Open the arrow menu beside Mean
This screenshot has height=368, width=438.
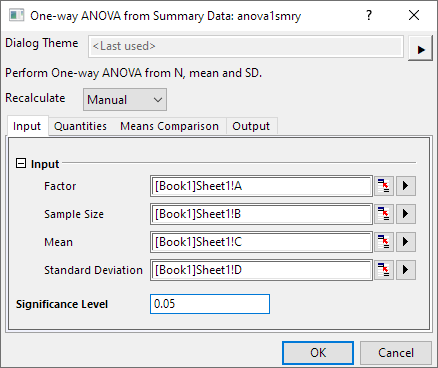(406, 242)
